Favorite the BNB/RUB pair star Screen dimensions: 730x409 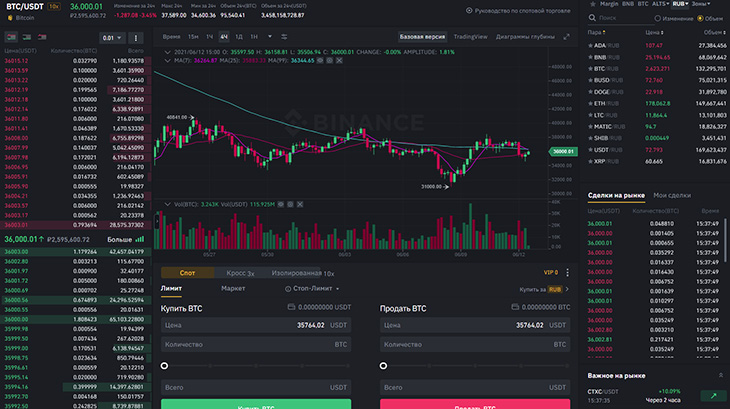[x=590, y=57]
